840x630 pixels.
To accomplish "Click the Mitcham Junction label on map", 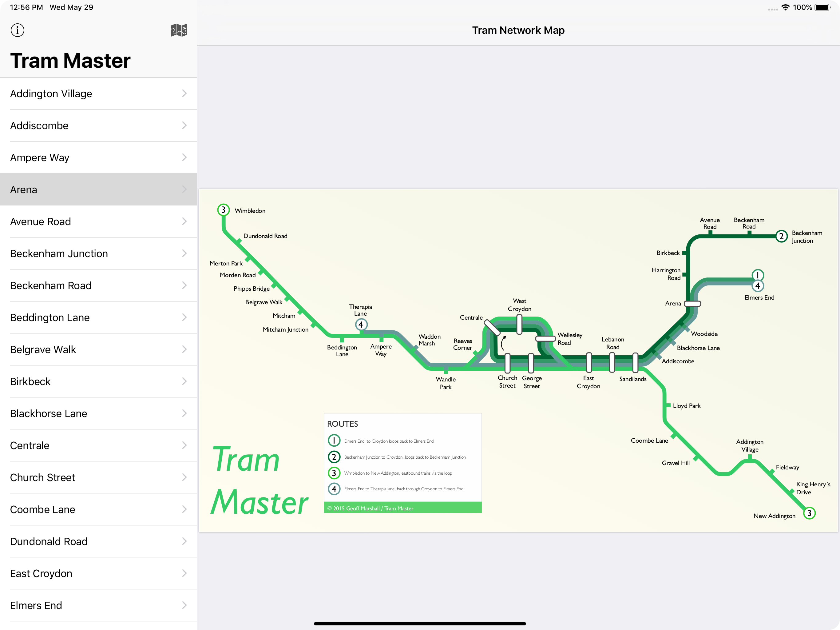I will coord(286,330).
